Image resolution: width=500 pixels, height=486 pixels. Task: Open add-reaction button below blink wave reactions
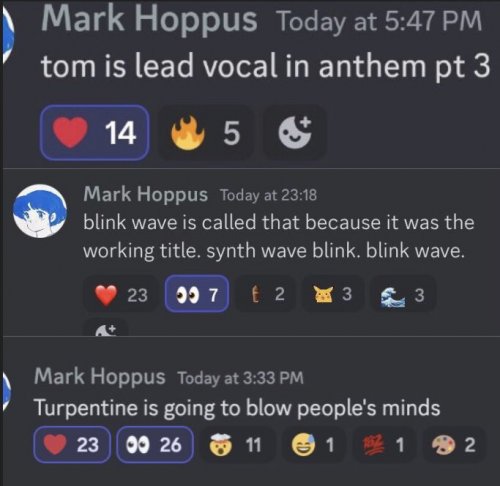click(x=106, y=328)
